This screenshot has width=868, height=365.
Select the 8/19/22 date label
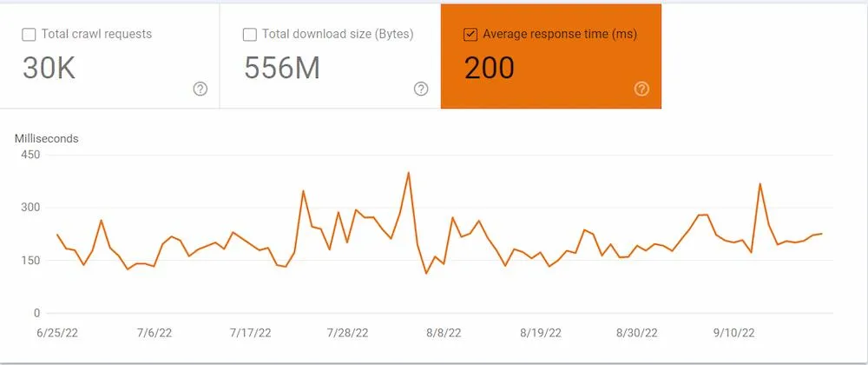click(x=541, y=333)
